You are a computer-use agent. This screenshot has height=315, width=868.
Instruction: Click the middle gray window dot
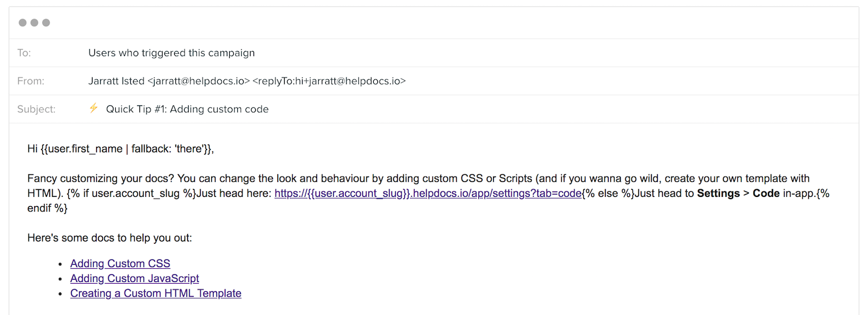[34, 23]
